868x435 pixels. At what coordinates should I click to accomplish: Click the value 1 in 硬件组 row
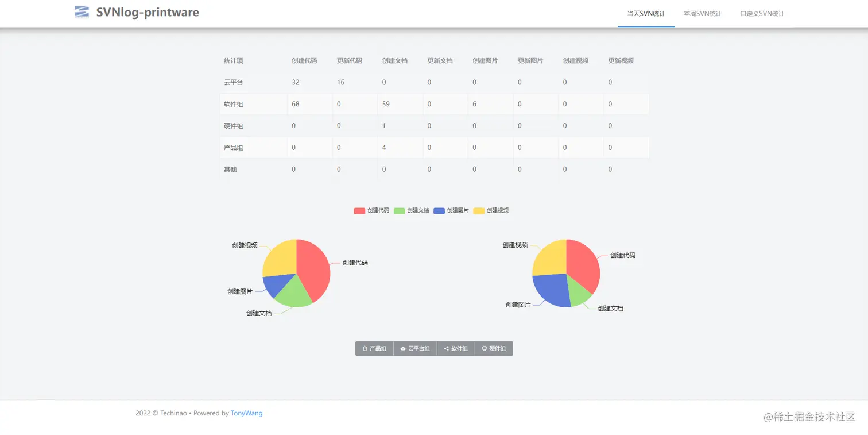pyautogui.click(x=384, y=126)
